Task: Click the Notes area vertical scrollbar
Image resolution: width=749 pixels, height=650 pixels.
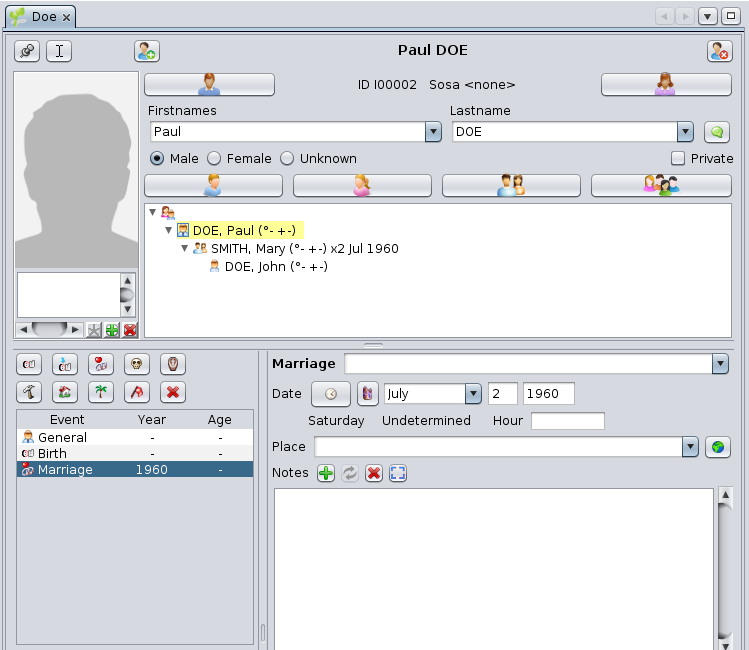Action: [725, 568]
